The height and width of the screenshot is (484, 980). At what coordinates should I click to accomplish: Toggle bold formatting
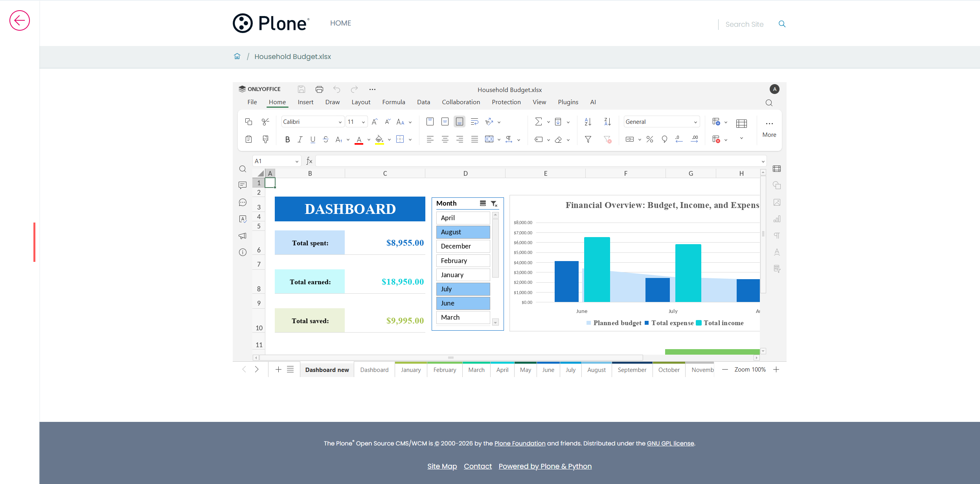pos(287,139)
